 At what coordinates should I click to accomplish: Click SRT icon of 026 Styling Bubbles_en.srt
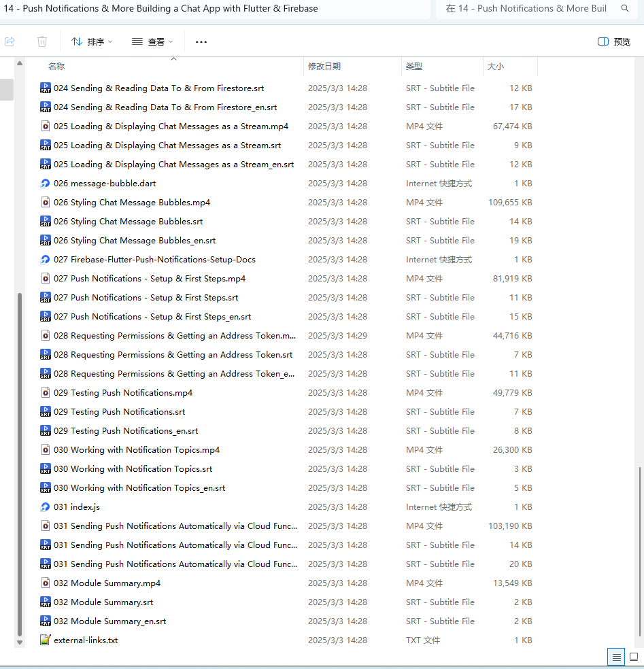click(x=46, y=241)
